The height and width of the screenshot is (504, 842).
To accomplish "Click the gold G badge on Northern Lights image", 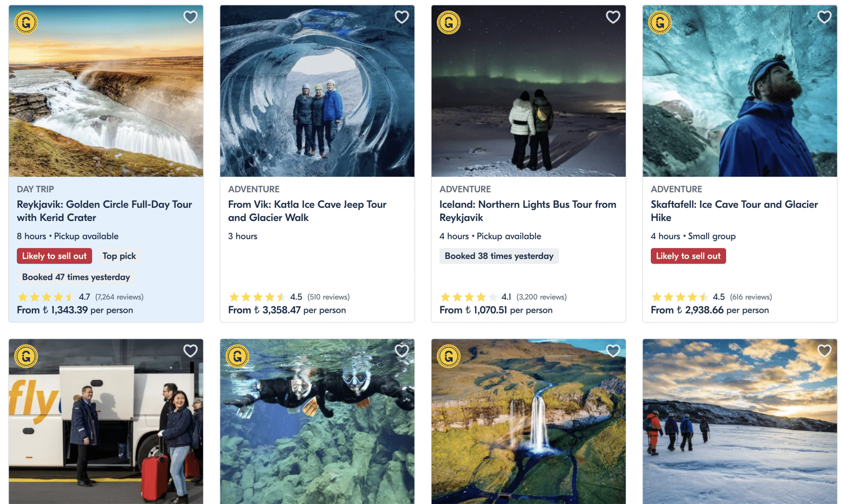I will pyautogui.click(x=449, y=22).
